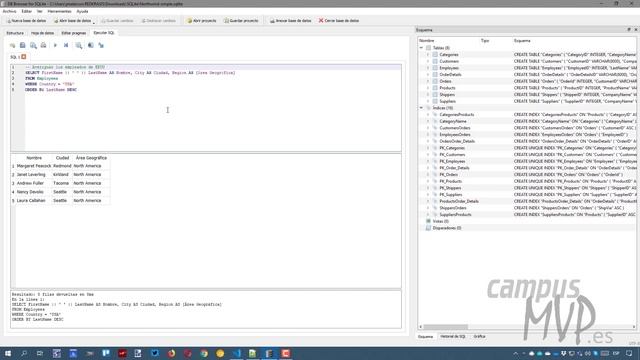
Task: Collapse the Índices (16) tree node
Action: point(422,108)
